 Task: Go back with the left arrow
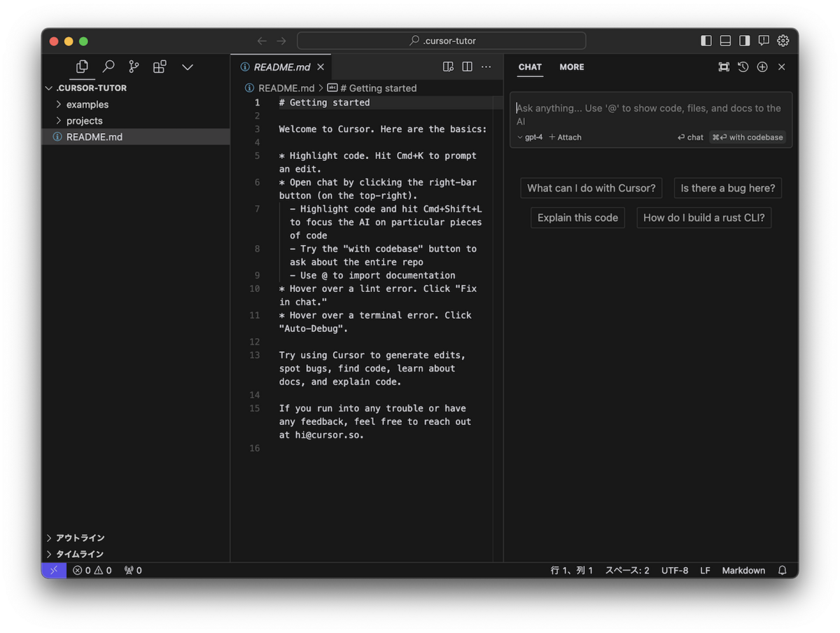pos(262,41)
